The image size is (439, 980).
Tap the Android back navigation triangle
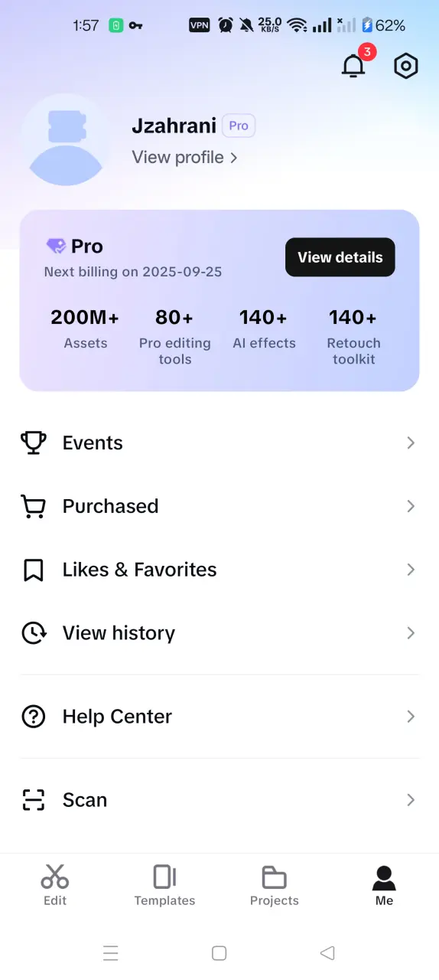[327, 953]
